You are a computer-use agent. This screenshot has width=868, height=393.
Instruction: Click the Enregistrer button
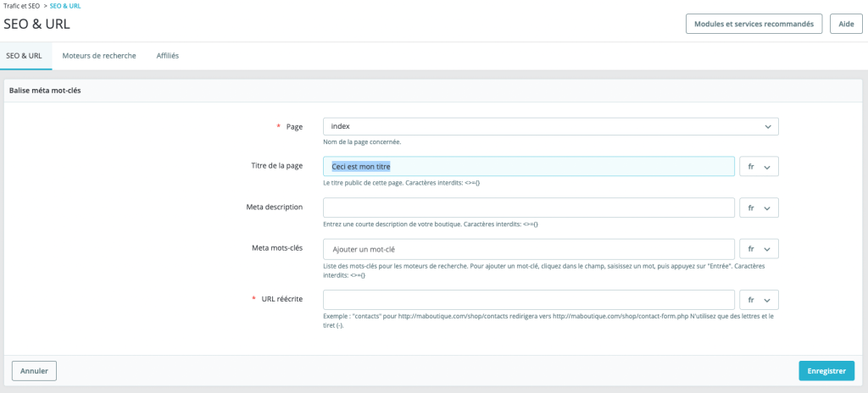coord(826,371)
